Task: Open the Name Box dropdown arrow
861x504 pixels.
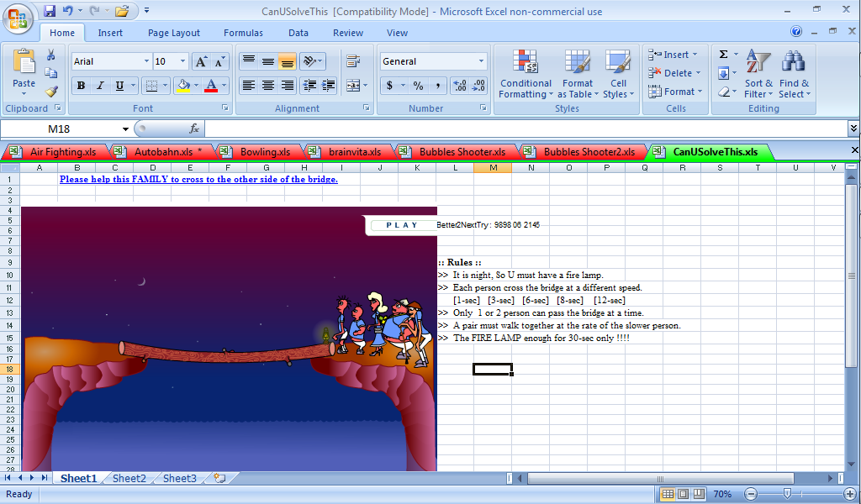Action: pos(125,129)
